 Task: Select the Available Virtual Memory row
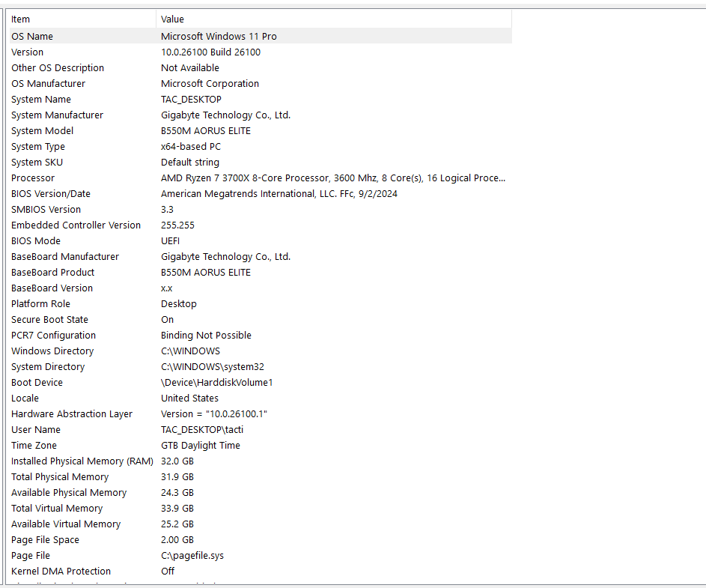(261, 524)
